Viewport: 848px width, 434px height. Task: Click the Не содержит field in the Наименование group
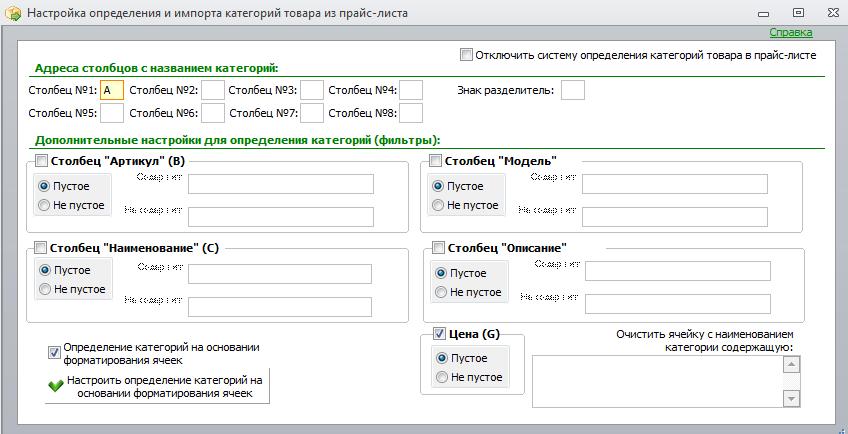(280, 307)
